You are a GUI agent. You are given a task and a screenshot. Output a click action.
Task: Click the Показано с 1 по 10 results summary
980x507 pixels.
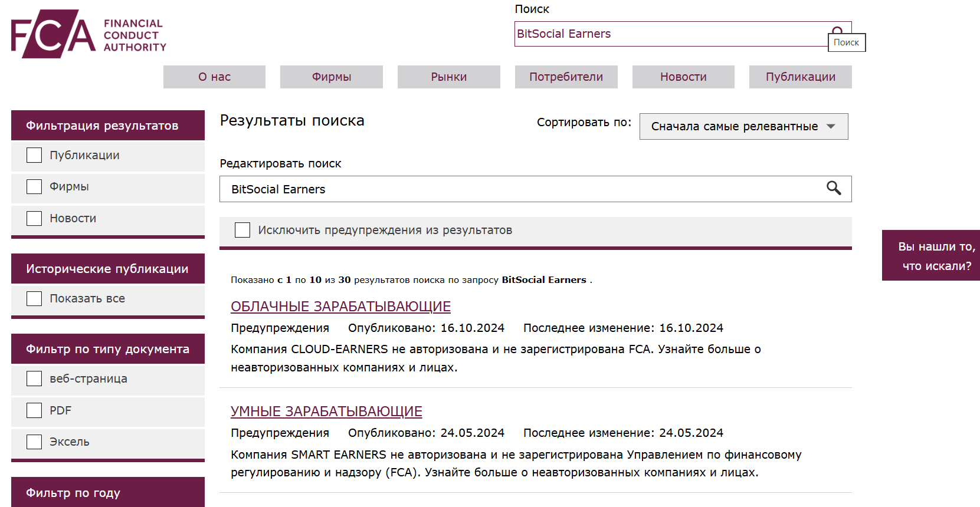[411, 280]
